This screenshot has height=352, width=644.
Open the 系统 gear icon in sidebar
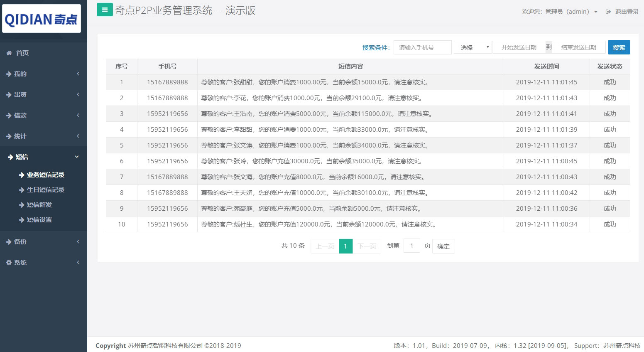pyautogui.click(x=10, y=262)
